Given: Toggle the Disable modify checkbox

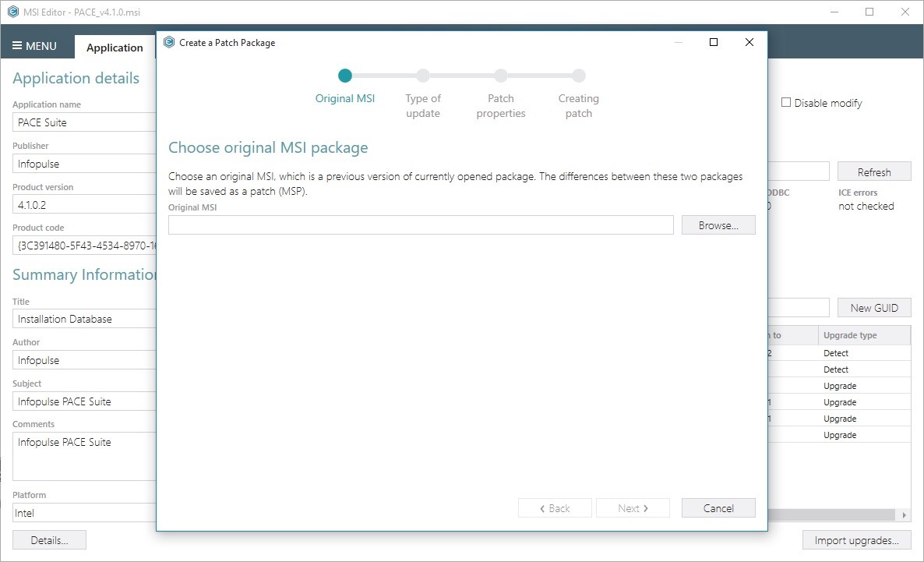Looking at the screenshot, I should (786, 103).
